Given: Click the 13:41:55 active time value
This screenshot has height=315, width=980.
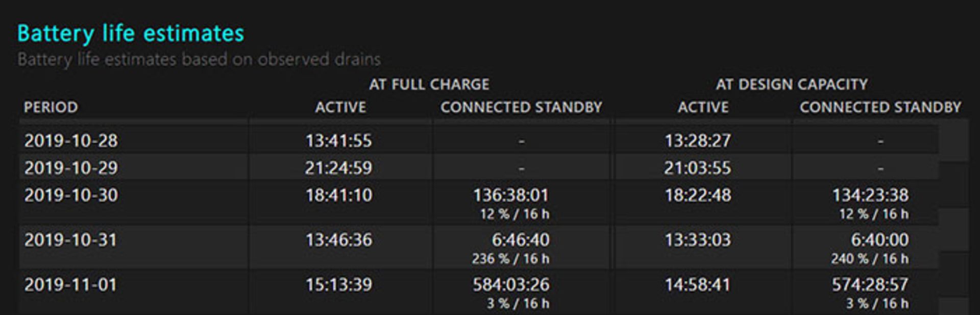Looking at the screenshot, I should pos(339,140).
